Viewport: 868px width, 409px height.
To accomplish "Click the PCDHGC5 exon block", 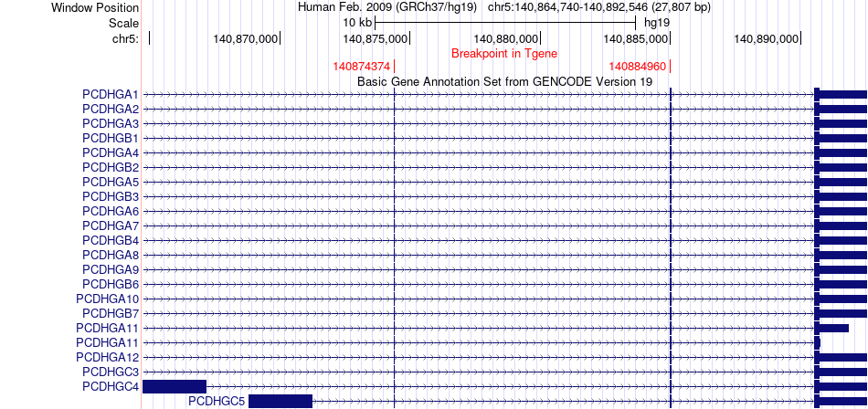I will (x=281, y=401).
